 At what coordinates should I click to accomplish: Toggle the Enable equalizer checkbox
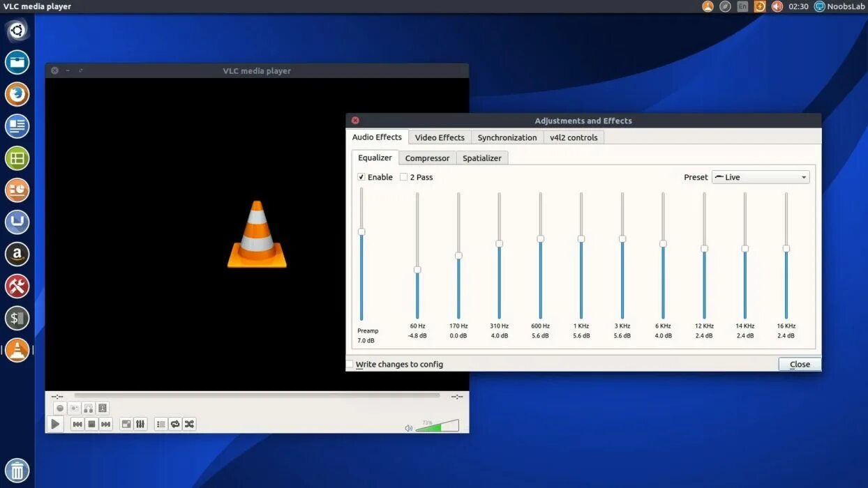361,177
